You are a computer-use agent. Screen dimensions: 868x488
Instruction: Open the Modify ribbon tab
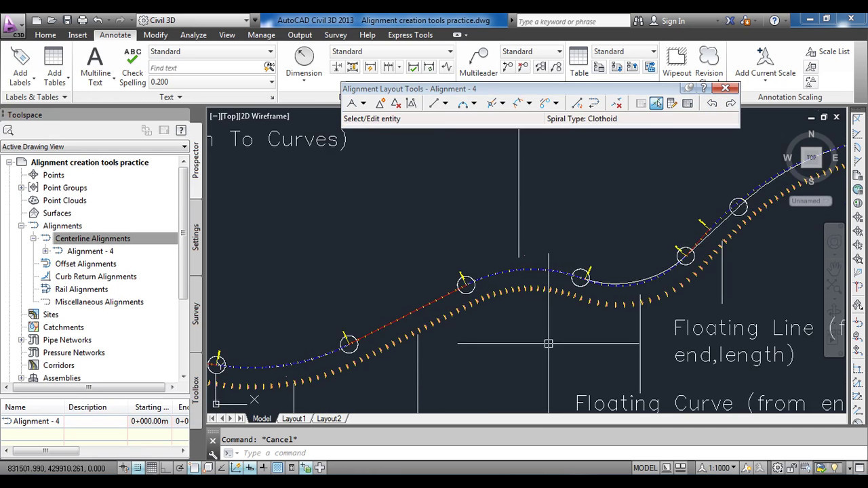click(155, 35)
